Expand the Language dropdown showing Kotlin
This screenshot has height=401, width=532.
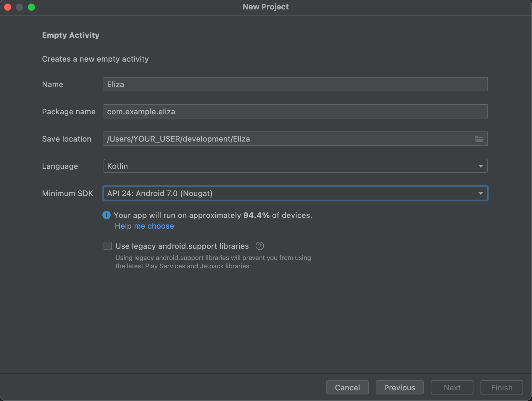point(295,166)
